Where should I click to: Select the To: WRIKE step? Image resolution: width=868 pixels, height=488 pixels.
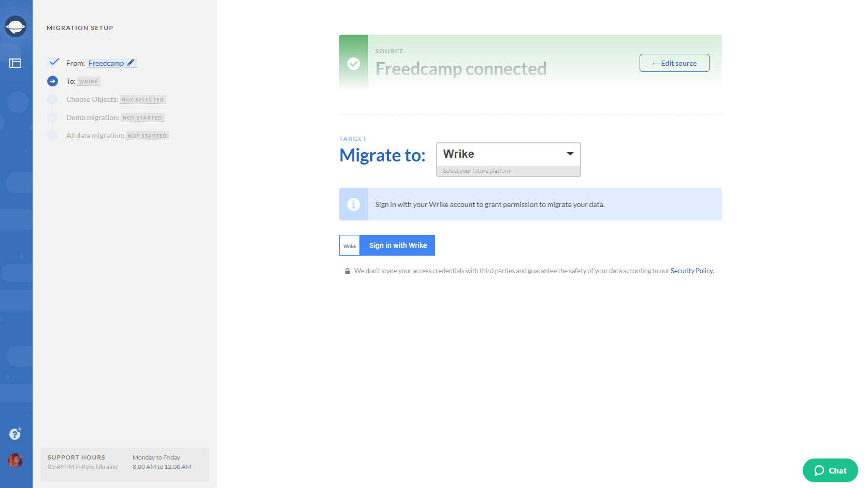point(83,81)
